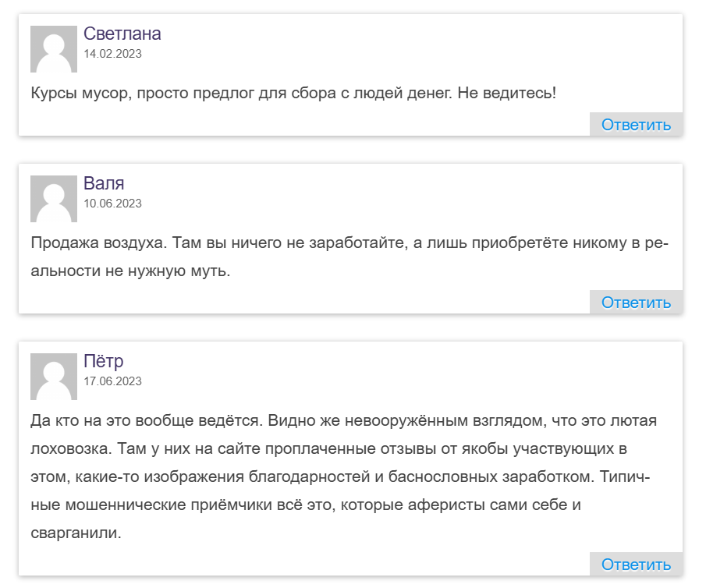
Task: Click "альности не нужную муть" line in Валя's comment
Action: pos(130,271)
